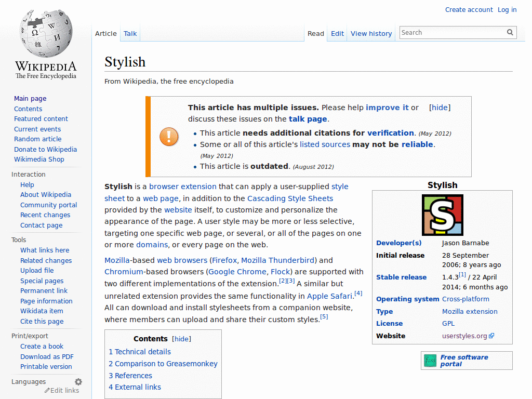Open Current events link
532x399 pixels.
click(x=37, y=129)
